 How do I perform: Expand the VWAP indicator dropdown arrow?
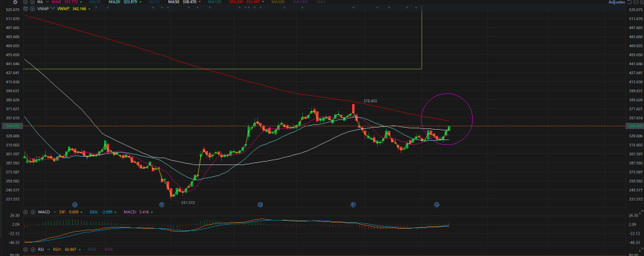point(53,8)
